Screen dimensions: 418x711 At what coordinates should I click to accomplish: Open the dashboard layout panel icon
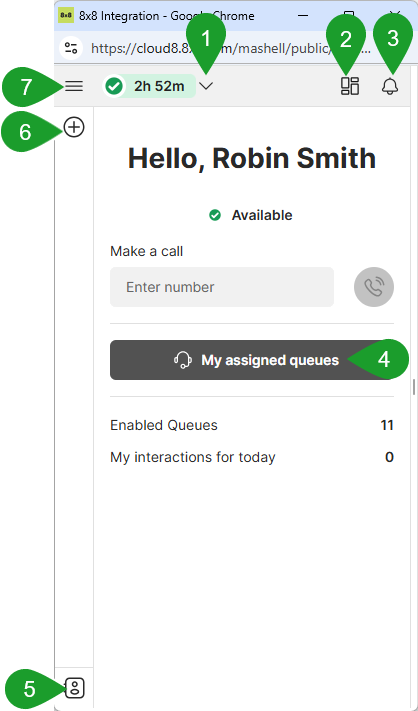350,86
